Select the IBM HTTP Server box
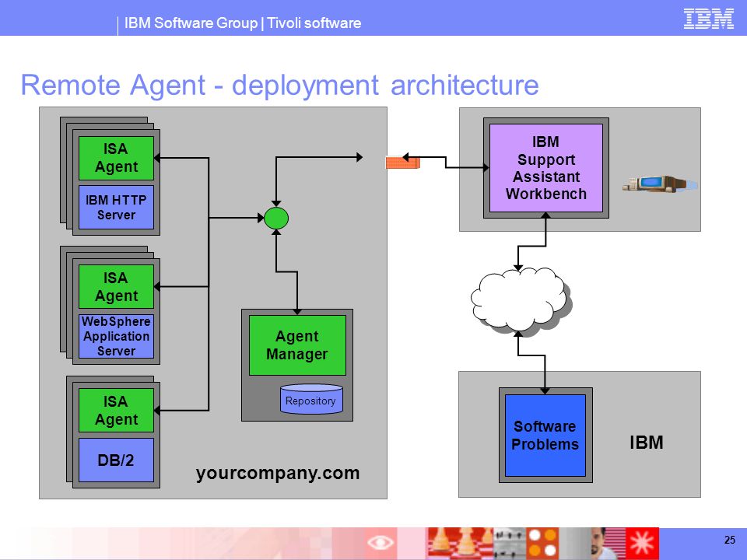 (x=116, y=207)
